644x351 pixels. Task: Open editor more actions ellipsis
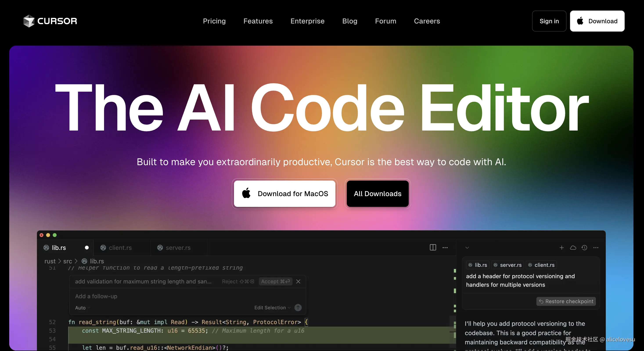tap(445, 247)
